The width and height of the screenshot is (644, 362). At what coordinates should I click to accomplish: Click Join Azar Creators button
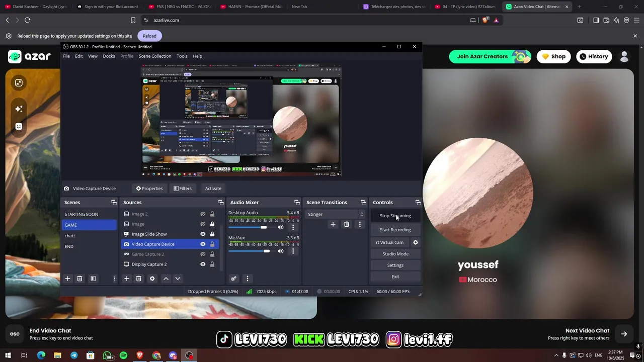(490, 56)
